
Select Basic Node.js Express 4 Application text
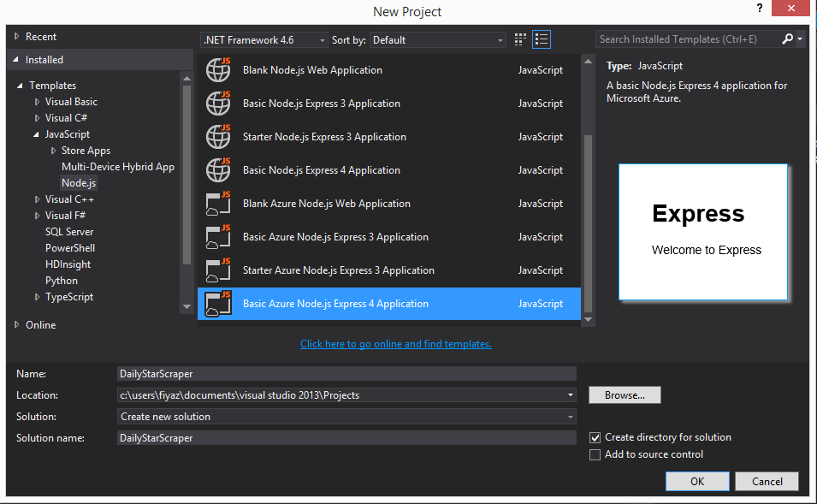point(322,170)
